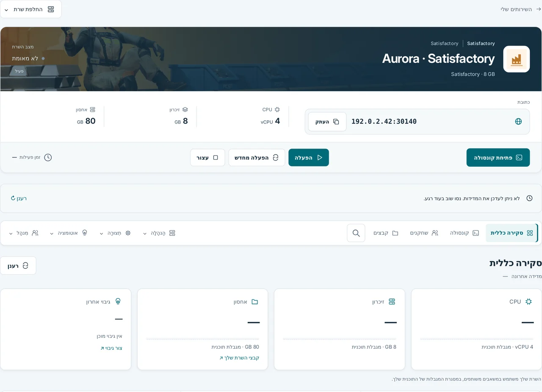Open the שחקנים players tab
Image resolution: width=542 pixels, height=392 pixels.
(424, 233)
